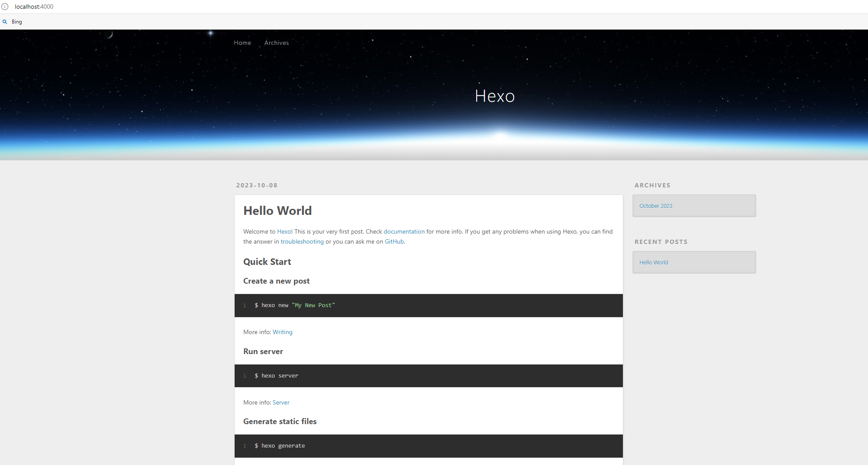Click the ARCHIVES sidebar heading

tap(652, 185)
